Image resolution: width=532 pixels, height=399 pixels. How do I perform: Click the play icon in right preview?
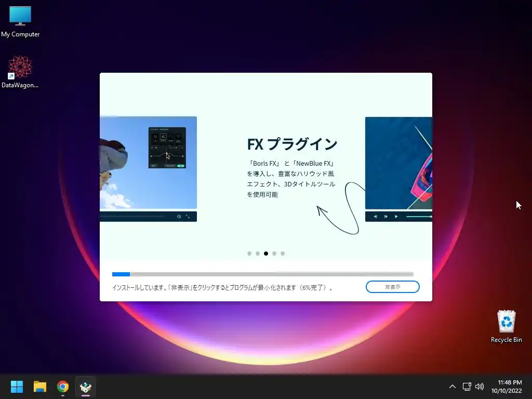396,217
